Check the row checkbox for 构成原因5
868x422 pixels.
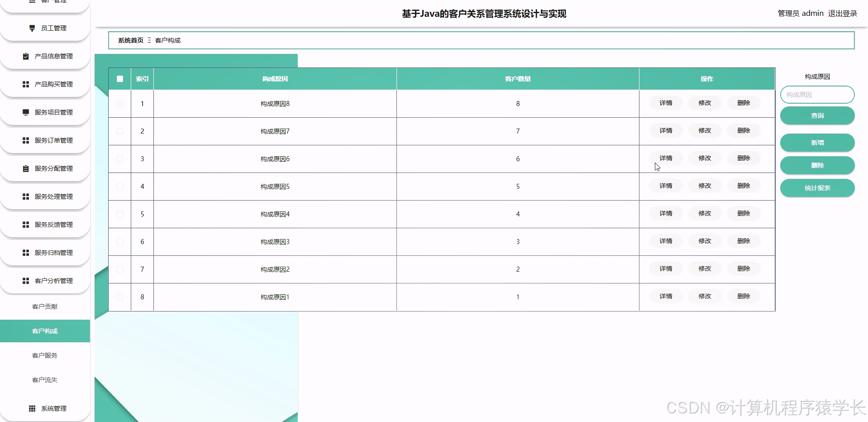coord(120,187)
